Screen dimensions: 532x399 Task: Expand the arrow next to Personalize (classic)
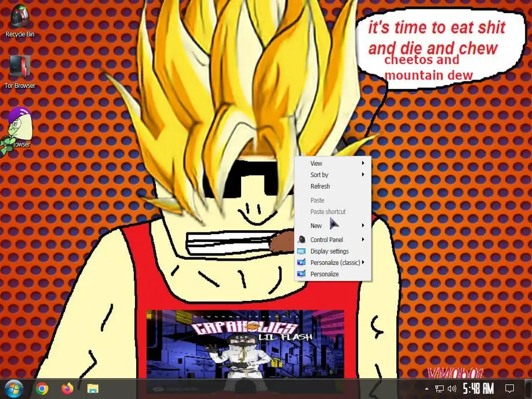coord(363,262)
